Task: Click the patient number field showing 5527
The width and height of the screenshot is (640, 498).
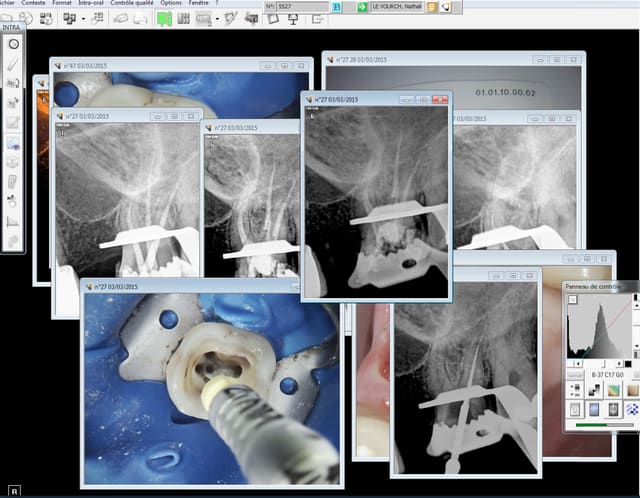Action: tap(303, 7)
